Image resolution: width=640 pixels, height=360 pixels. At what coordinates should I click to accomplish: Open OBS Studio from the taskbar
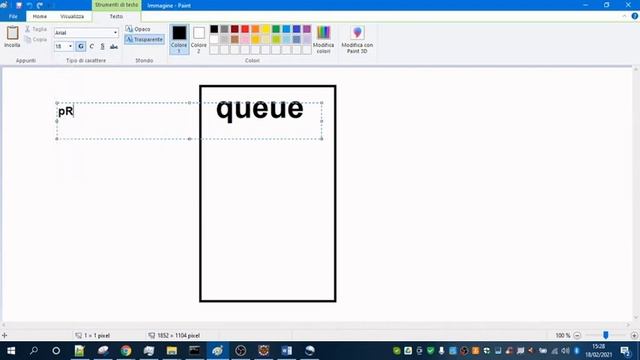coord(241,351)
